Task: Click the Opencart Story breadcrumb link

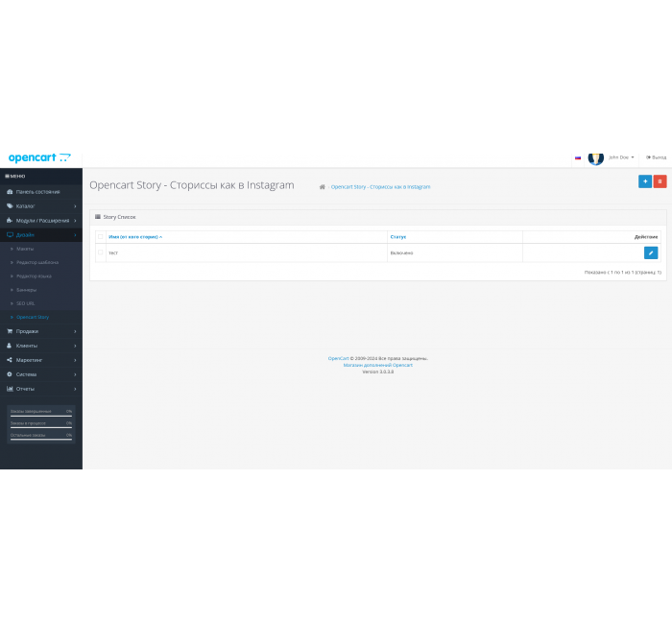Action: point(380,187)
